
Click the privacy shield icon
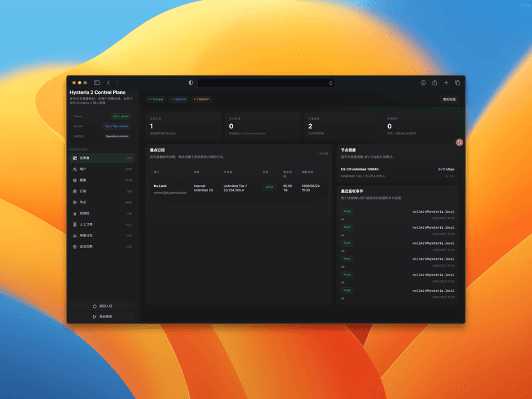[191, 83]
